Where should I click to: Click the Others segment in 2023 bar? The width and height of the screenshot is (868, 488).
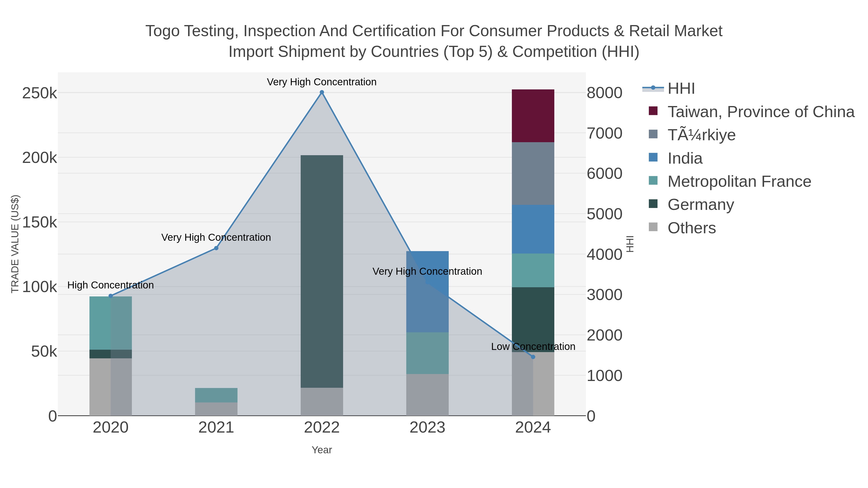427,395
